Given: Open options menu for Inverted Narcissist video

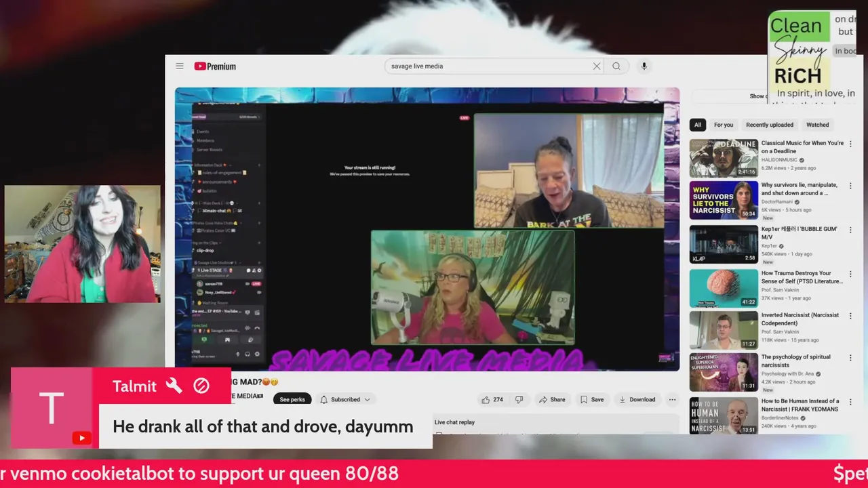Looking at the screenshot, I should coord(850,316).
